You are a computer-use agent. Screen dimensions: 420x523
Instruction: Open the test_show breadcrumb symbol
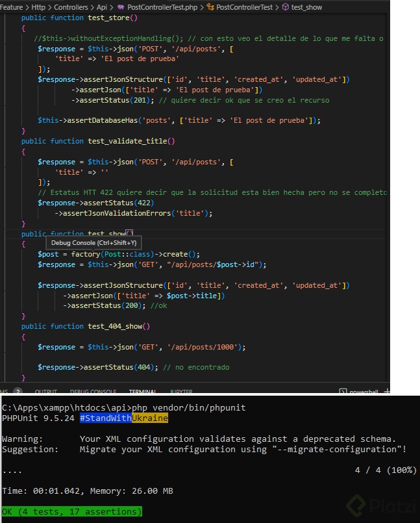pos(306,7)
